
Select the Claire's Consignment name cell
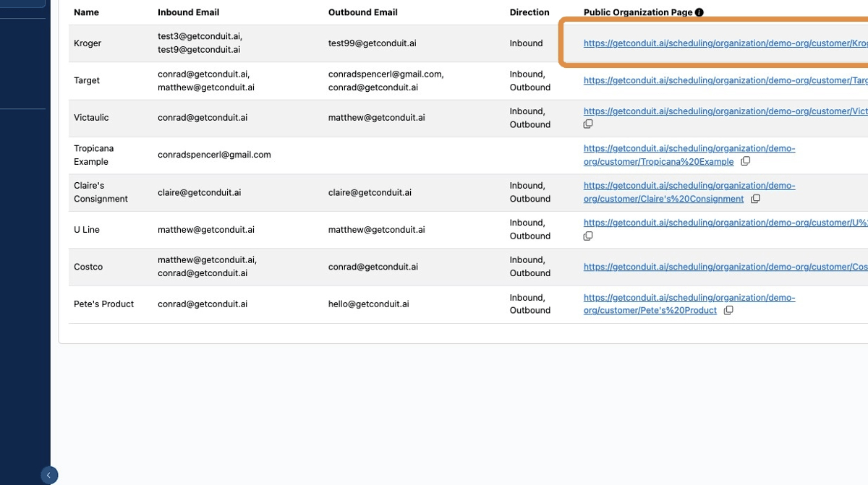click(101, 192)
